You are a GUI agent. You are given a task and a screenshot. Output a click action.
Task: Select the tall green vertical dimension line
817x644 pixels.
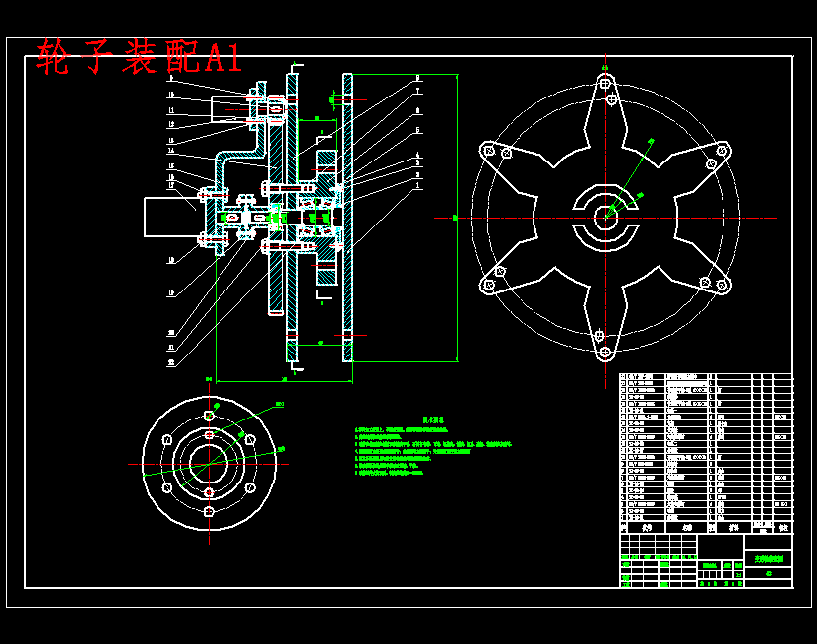point(457,218)
